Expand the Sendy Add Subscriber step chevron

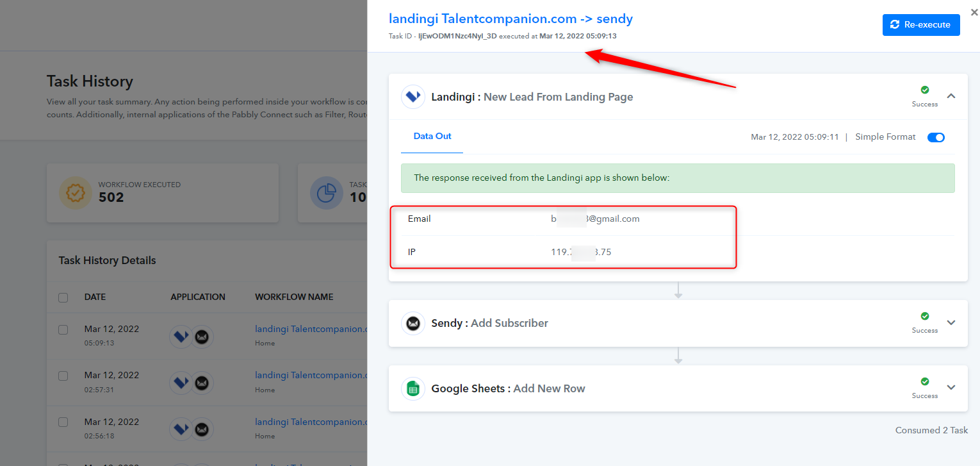[x=951, y=322]
